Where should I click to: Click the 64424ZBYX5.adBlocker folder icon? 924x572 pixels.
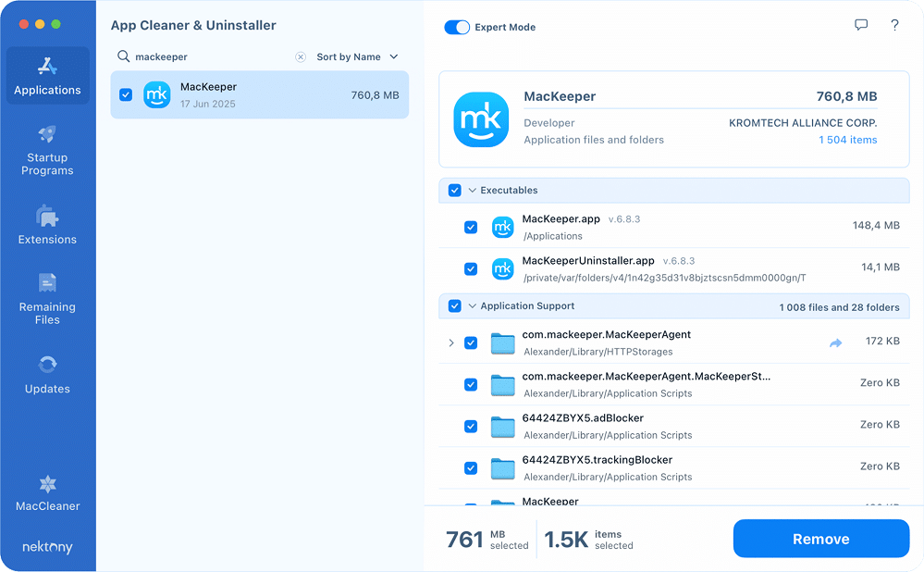pos(502,427)
